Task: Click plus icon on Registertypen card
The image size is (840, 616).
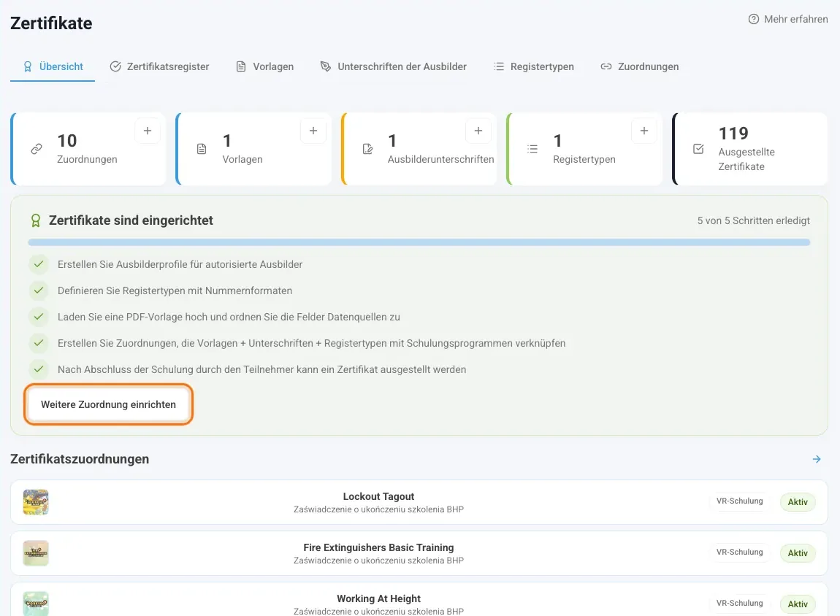Action: tap(644, 131)
